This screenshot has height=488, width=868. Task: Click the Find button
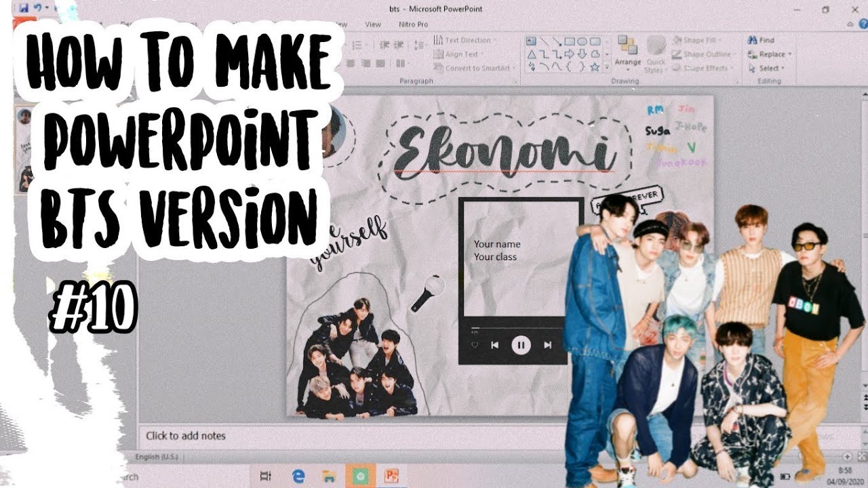(x=761, y=40)
